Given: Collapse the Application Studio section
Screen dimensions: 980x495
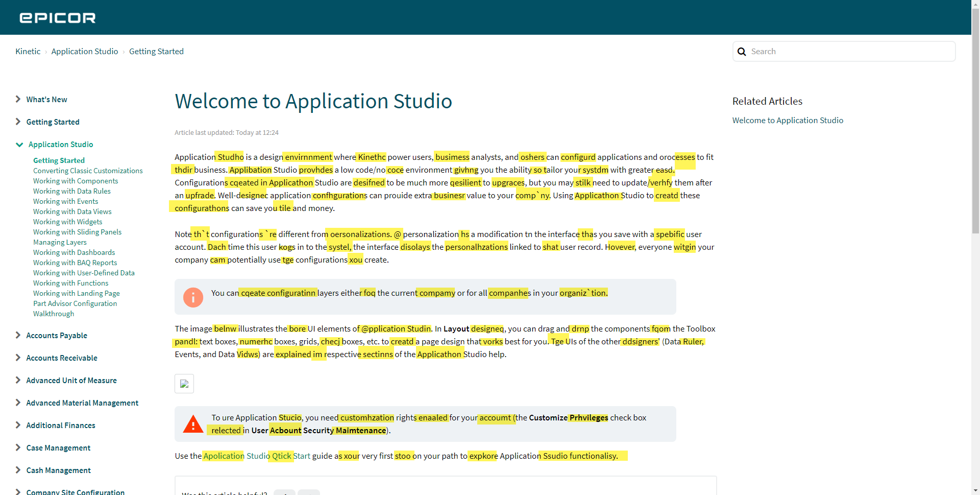Looking at the screenshot, I should [x=19, y=145].
